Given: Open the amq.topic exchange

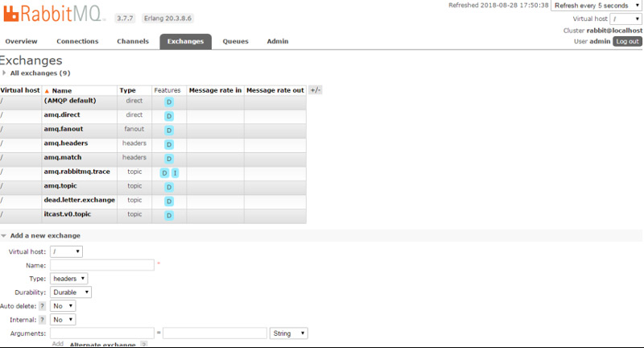Looking at the screenshot, I should click(x=60, y=186).
